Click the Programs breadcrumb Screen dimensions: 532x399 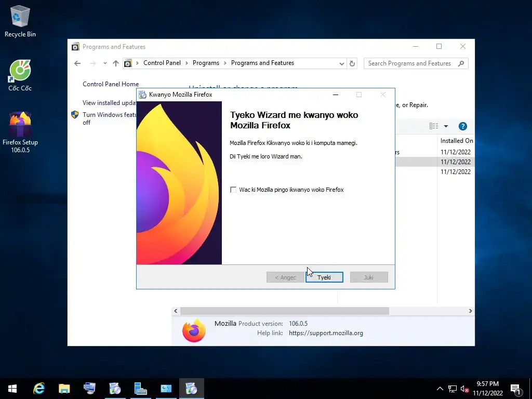click(206, 63)
